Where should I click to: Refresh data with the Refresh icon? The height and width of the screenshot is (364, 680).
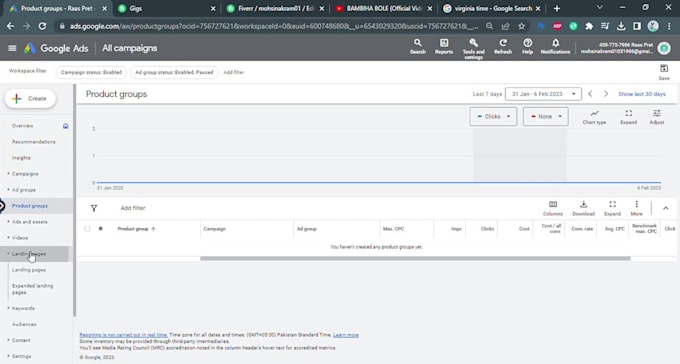[503, 46]
